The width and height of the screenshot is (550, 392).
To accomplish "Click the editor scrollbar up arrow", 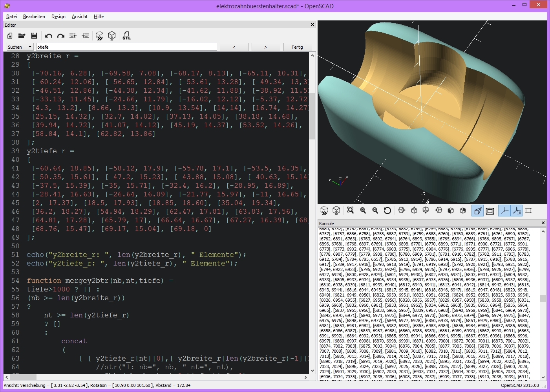I will tap(312, 55).
